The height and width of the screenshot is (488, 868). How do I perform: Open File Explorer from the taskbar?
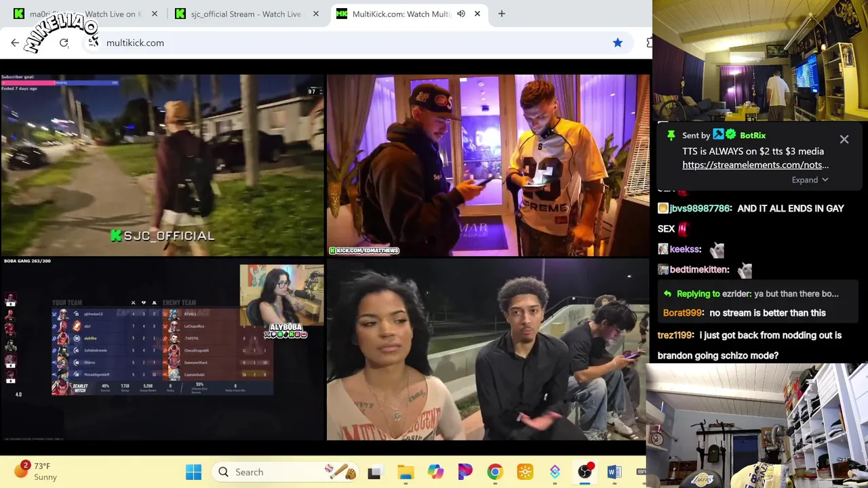tap(406, 472)
